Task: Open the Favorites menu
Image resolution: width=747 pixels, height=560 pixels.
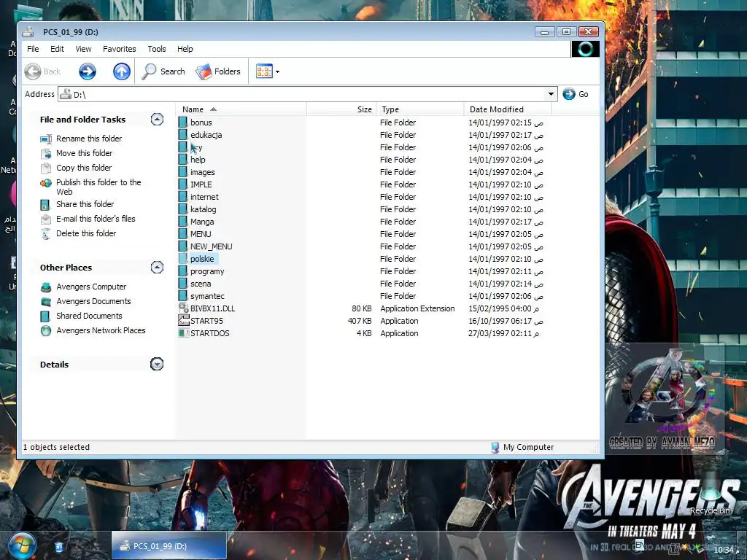Action: pyautogui.click(x=119, y=49)
